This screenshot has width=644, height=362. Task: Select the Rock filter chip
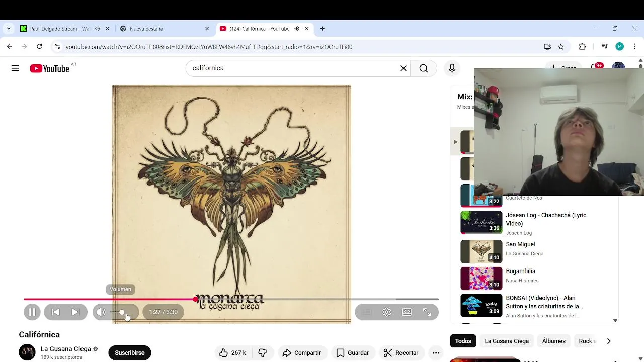tap(587, 341)
